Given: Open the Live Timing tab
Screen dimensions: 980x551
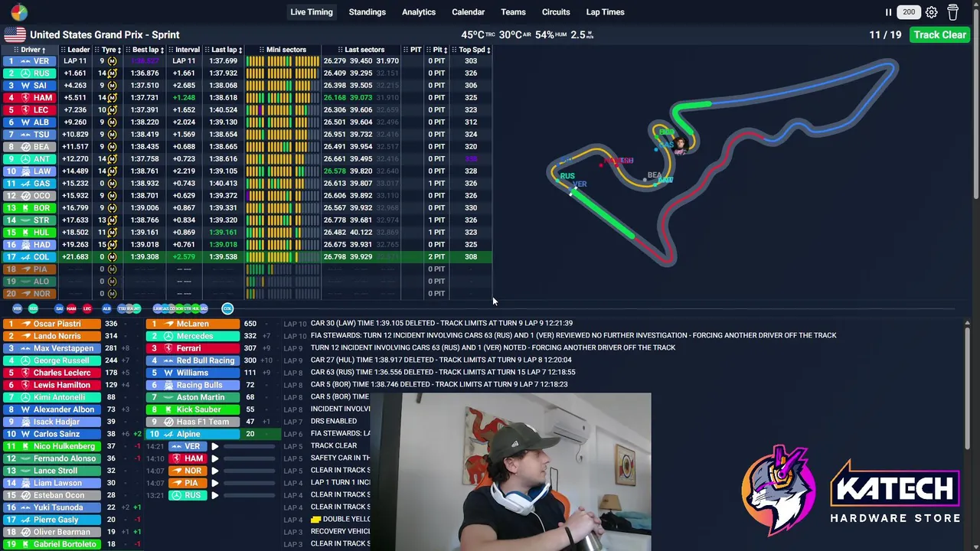Looking at the screenshot, I should tap(312, 12).
